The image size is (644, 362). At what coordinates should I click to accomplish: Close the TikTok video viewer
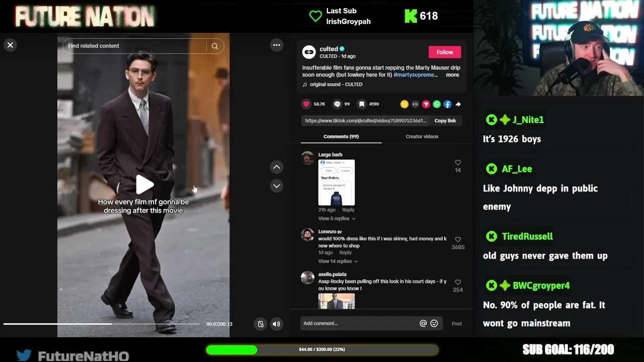10,45
